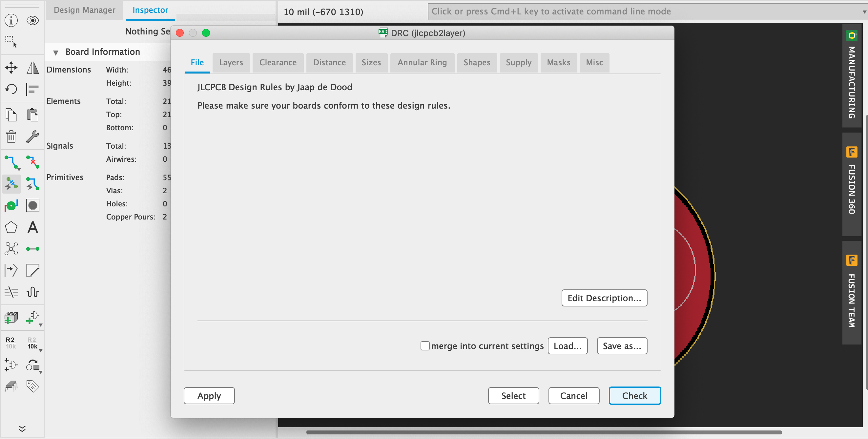
Task: Select the Ripup tool
Action: point(33,163)
